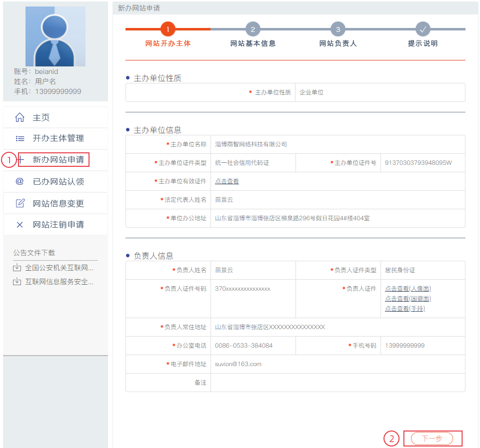Click step 1 circle in the progress bar

point(168,29)
